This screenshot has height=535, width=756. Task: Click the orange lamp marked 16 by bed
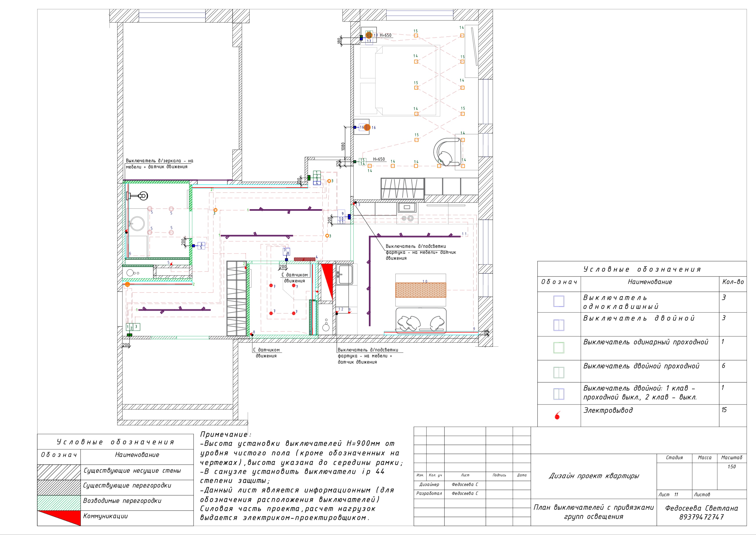[367, 127]
